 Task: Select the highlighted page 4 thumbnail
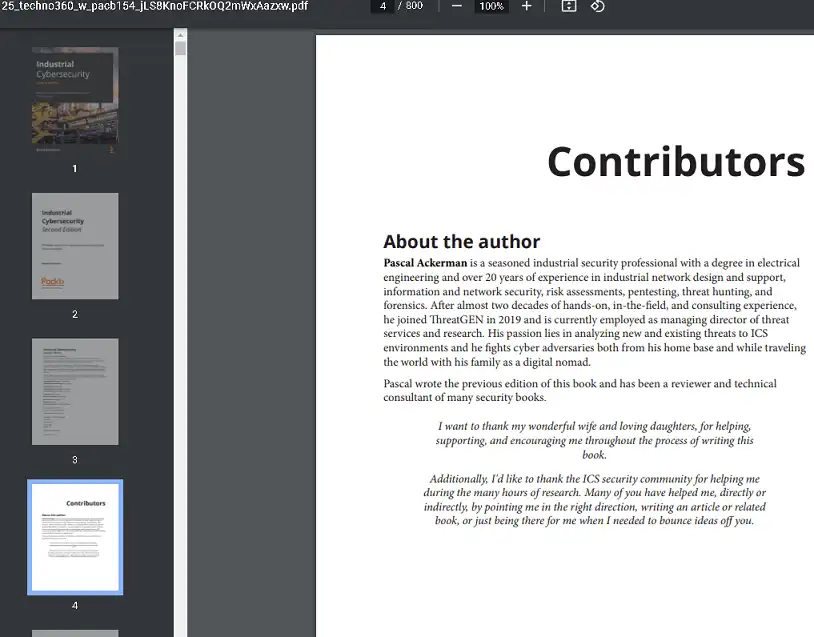click(x=75, y=537)
